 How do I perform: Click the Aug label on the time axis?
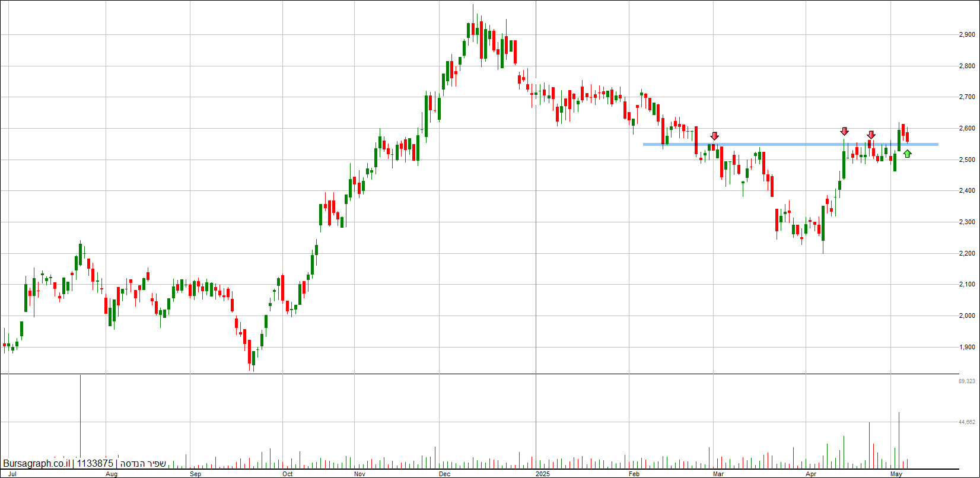pyautogui.click(x=111, y=474)
